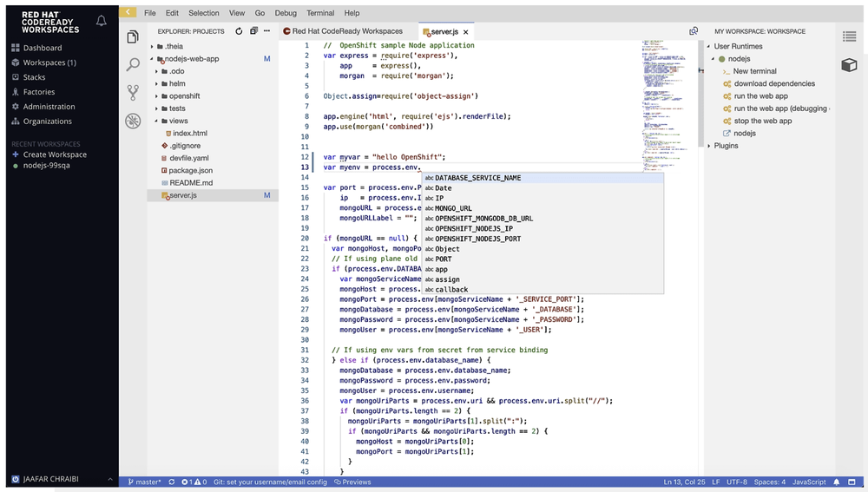Image resolution: width=868 pixels, height=492 pixels.
Task: Open devfile.yaml file
Action: click(x=188, y=158)
